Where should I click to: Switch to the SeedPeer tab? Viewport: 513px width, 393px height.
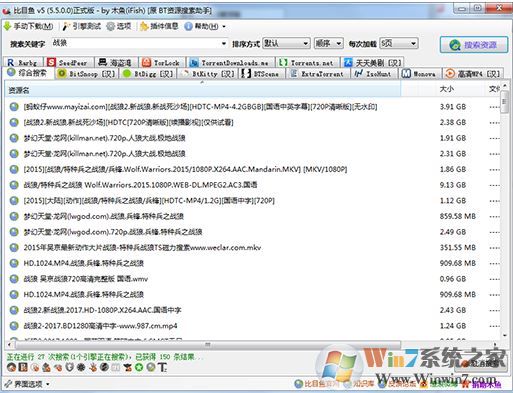(68, 62)
